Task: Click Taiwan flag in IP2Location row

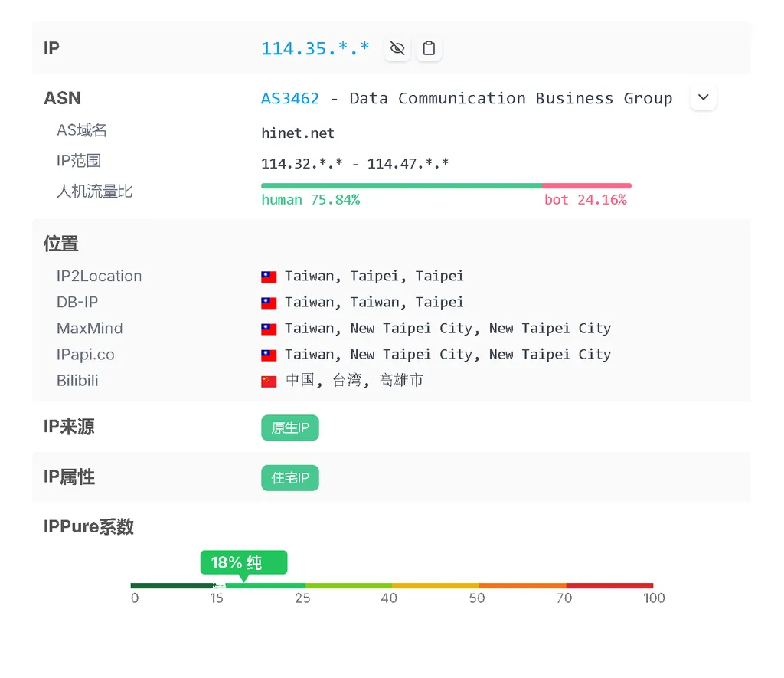Action: [x=269, y=277]
